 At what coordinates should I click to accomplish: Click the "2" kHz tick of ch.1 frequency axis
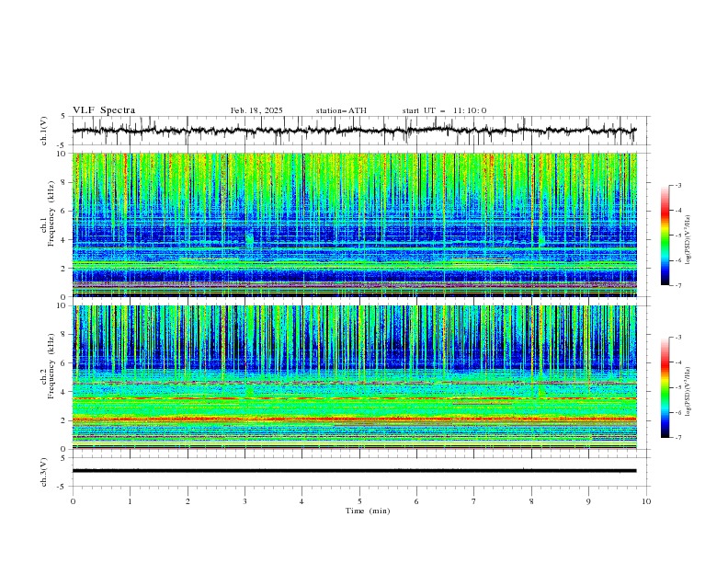click(x=65, y=268)
